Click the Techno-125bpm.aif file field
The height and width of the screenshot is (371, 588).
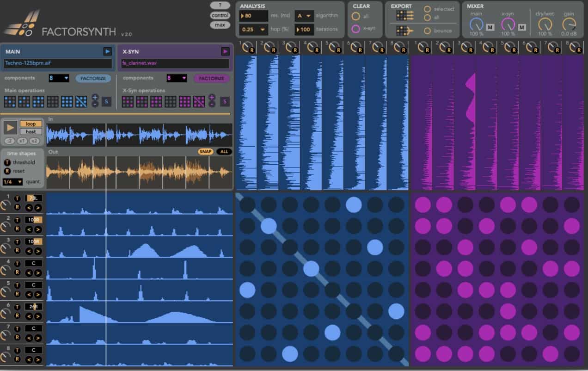click(58, 63)
